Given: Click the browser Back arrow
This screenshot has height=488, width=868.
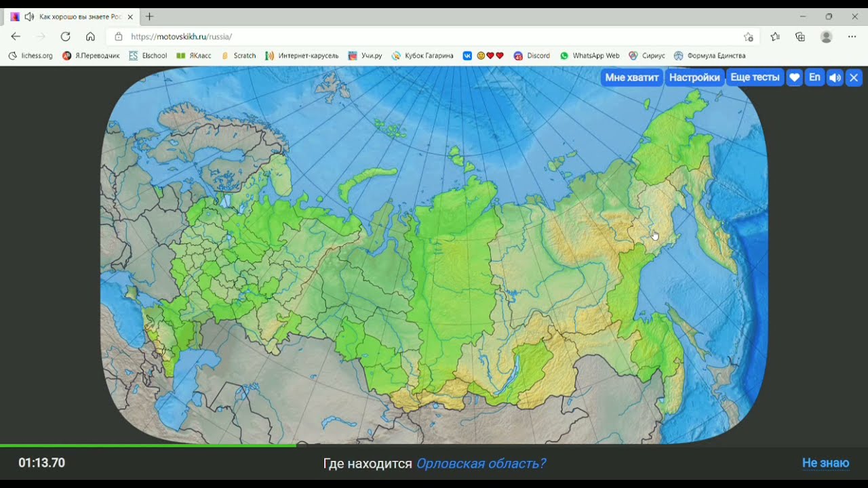Looking at the screenshot, I should (16, 37).
